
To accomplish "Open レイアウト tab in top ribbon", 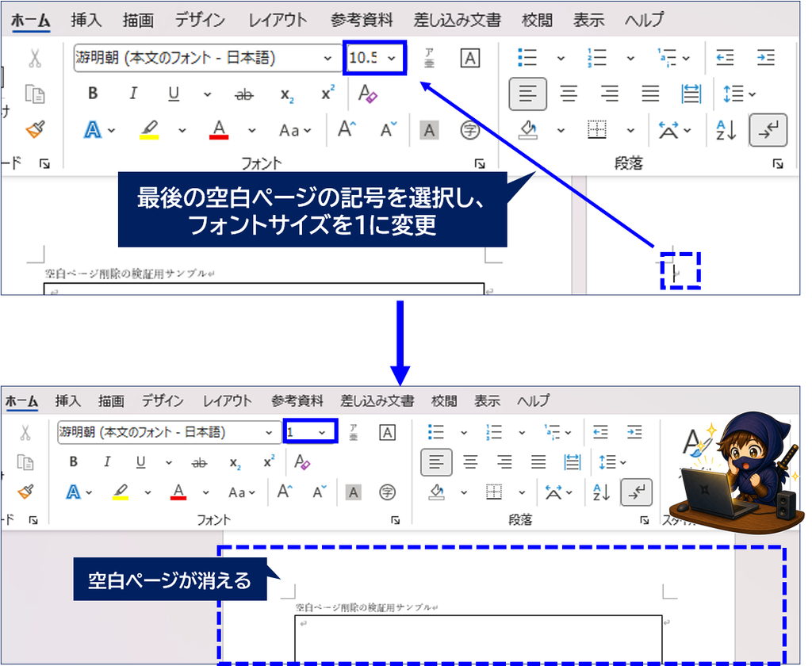I will click(278, 20).
